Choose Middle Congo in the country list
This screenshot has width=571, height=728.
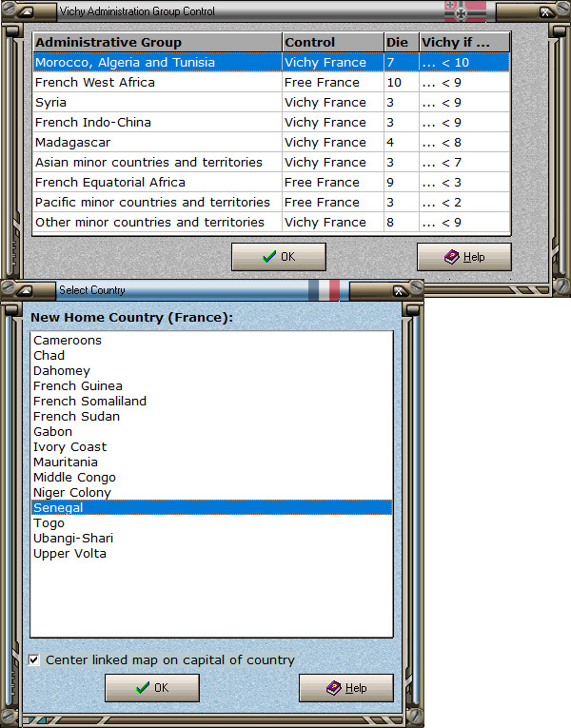coord(211,478)
